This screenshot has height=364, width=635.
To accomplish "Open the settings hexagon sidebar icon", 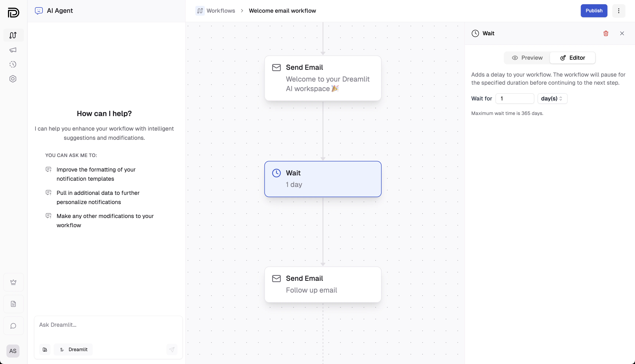I will click(13, 79).
